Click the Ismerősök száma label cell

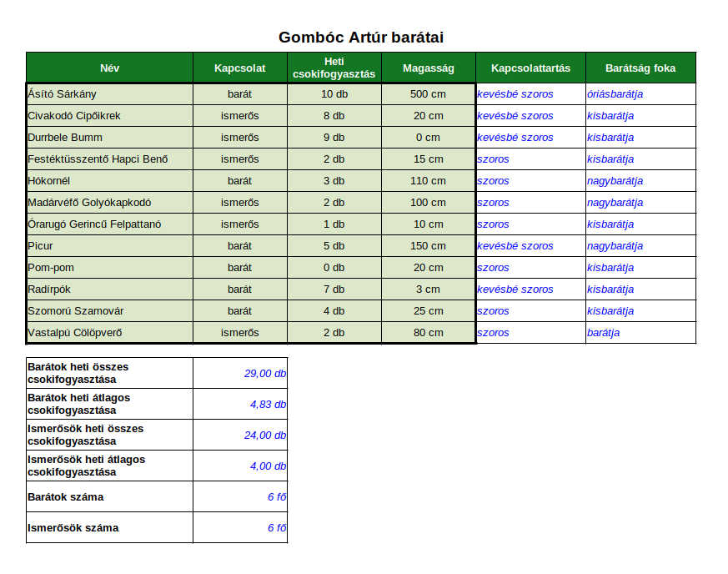click(x=109, y=527)
